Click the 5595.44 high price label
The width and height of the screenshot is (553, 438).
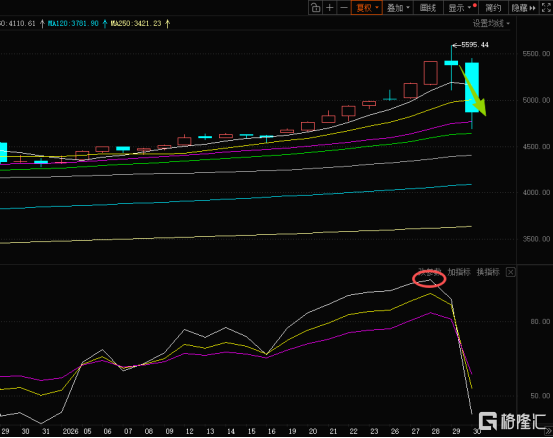(x=475, y=45)
